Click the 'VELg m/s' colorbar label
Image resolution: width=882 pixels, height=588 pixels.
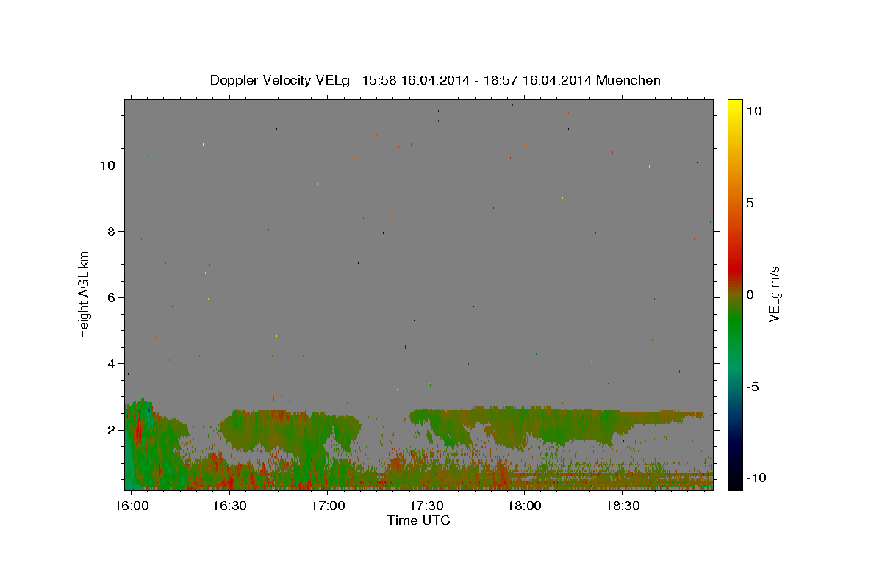pos(774,294)
